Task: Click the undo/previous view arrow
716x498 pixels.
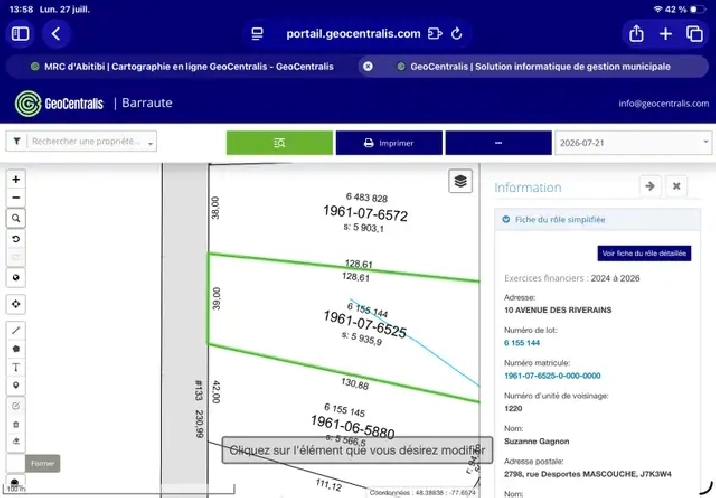Action: pyautogui.click(x=16, y=239)
